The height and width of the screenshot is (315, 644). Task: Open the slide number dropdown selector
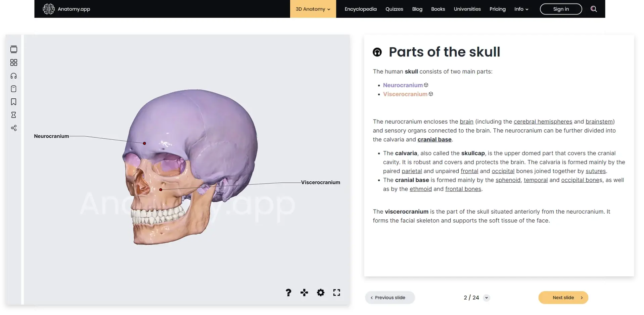(487, 298)
